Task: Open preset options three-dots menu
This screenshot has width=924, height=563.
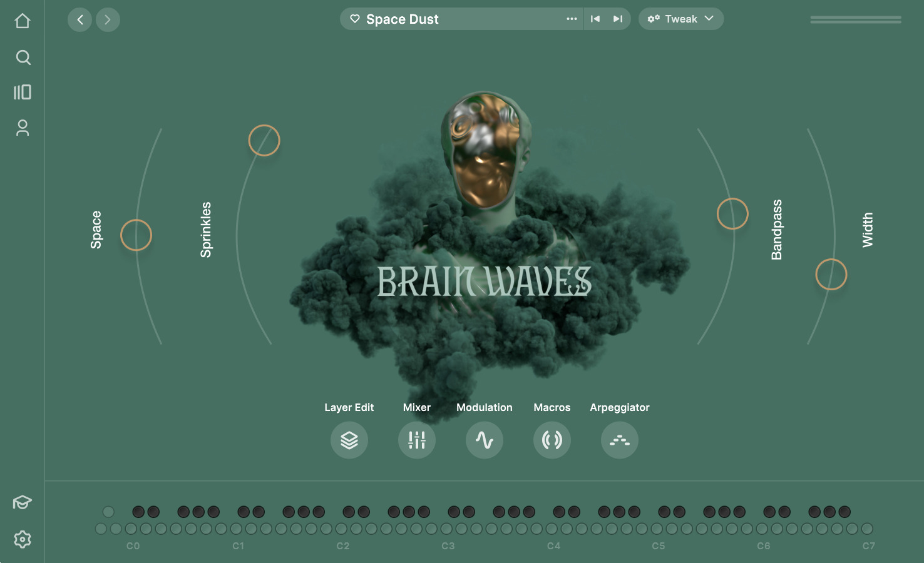Action: pos(572,19)
